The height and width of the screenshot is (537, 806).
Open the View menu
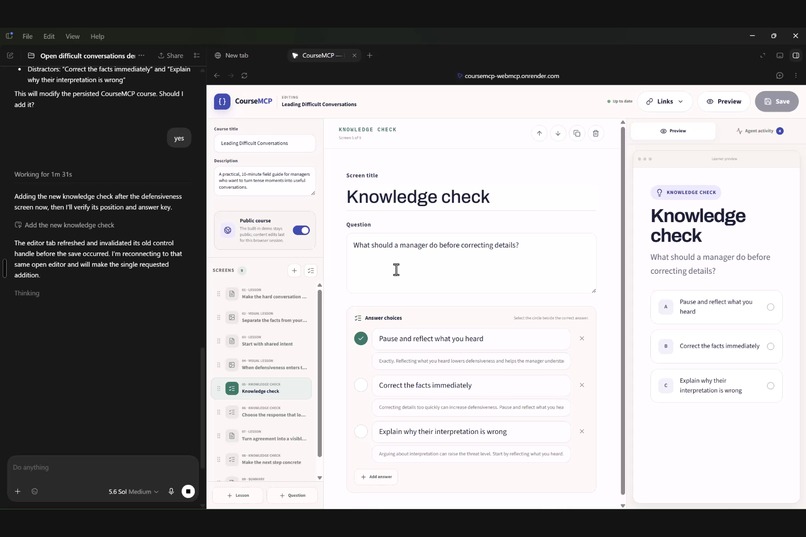pos(72,36)
